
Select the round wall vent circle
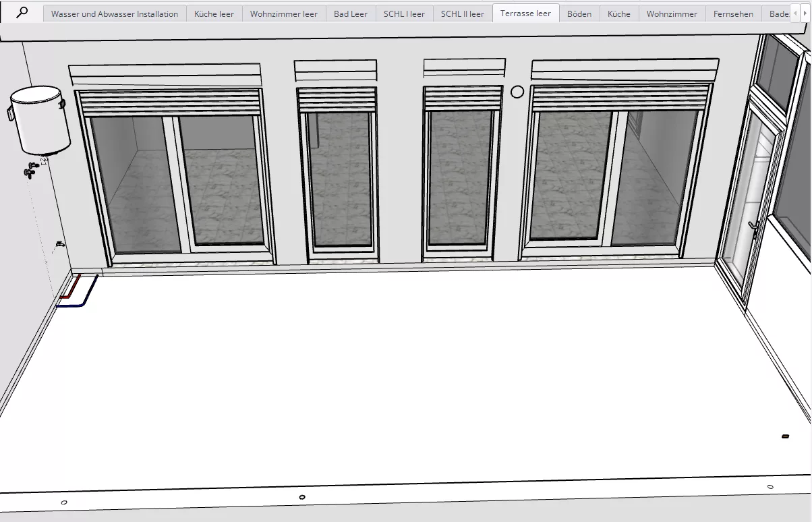[x=517, y=92]
